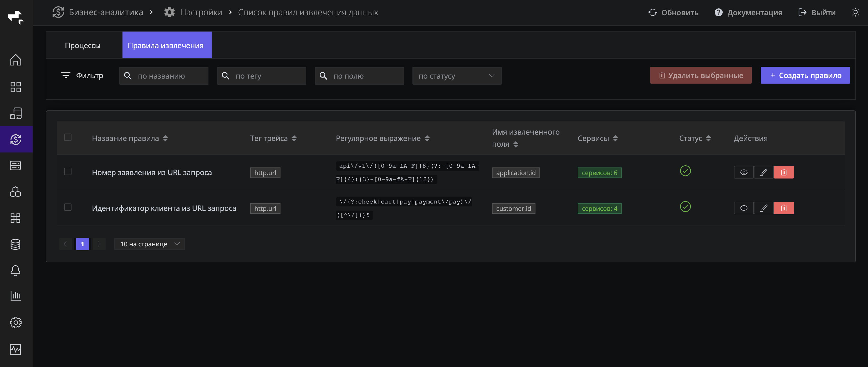Click the dashboards grid sidebar icon
The width and height of the screenshot is (868, 367).
point(16,87)
